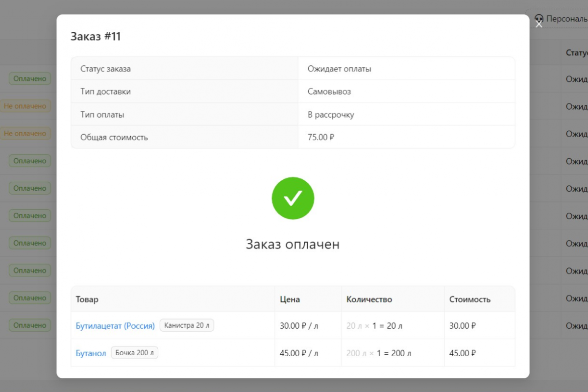
Task: Click the bottom "Оплачено" badge
Action: coord(29,325)
